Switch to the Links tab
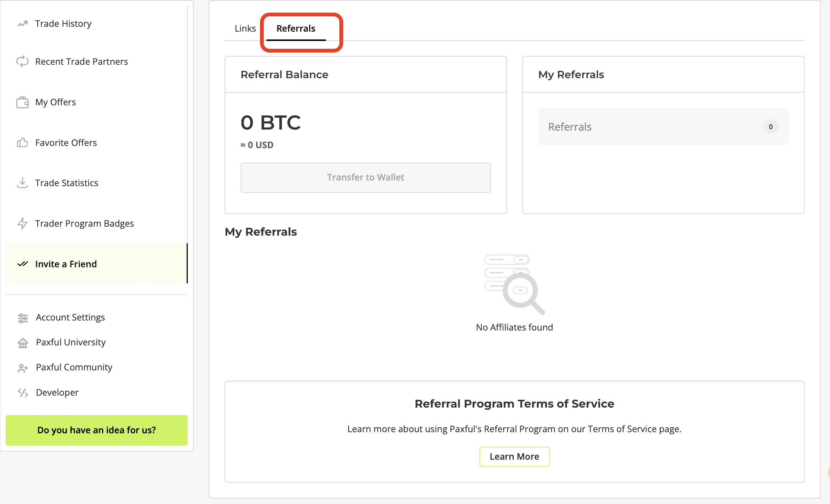 point(245,29)
